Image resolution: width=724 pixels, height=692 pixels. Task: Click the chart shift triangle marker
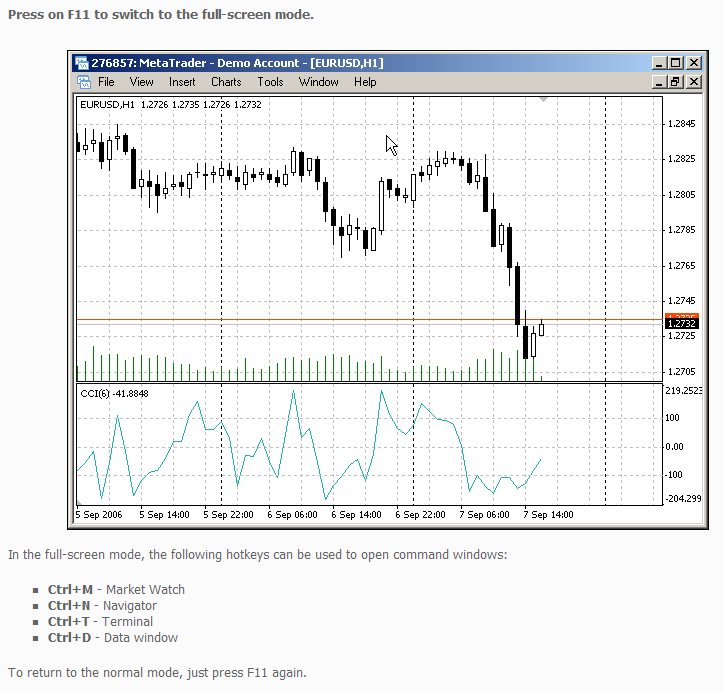pos(543,99)
